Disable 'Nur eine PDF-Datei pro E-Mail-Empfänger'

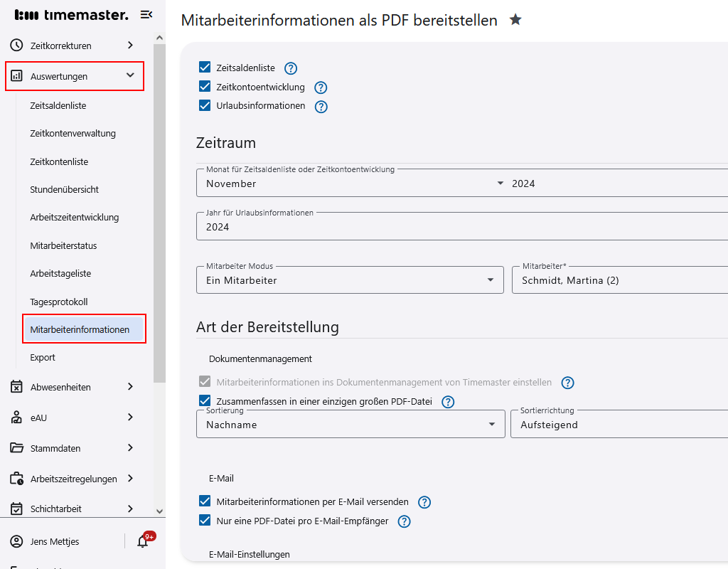205,521
